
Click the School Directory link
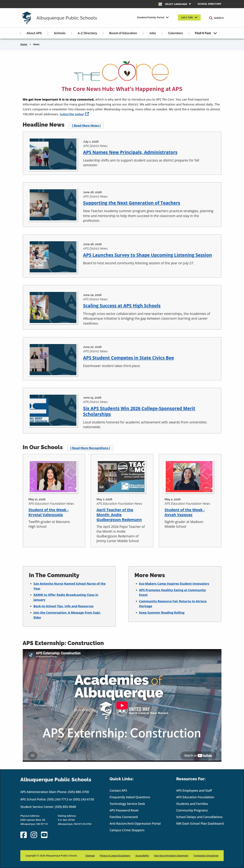pos(209,4)
